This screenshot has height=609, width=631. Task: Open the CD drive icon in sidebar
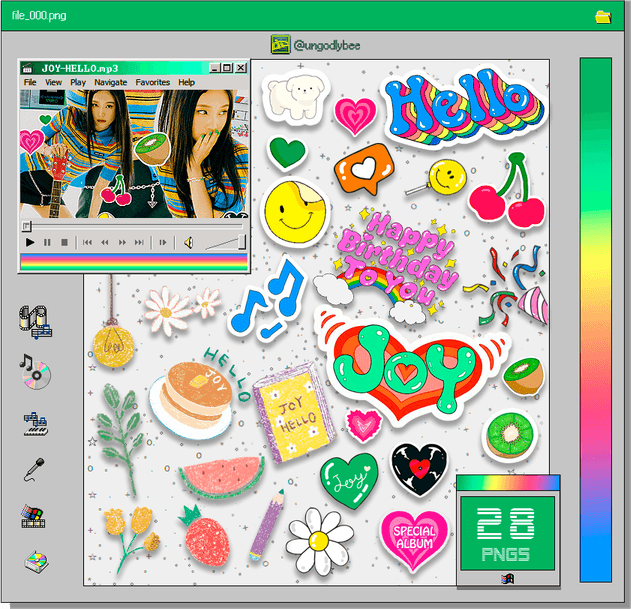pyautogui.click(x=36, y=562)
